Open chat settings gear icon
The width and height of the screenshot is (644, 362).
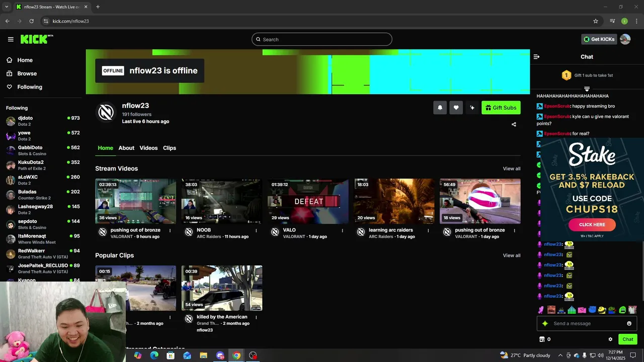click(x=610, y=339)
